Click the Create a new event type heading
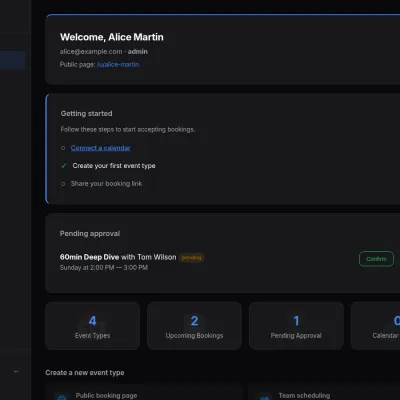The image size is (400, 400). tap(85, 373)
